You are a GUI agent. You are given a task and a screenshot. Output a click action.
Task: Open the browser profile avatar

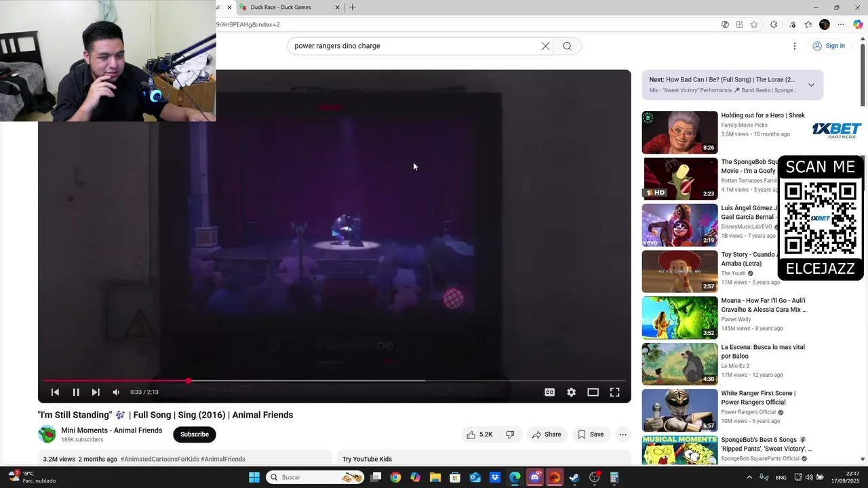click(825, 24)
